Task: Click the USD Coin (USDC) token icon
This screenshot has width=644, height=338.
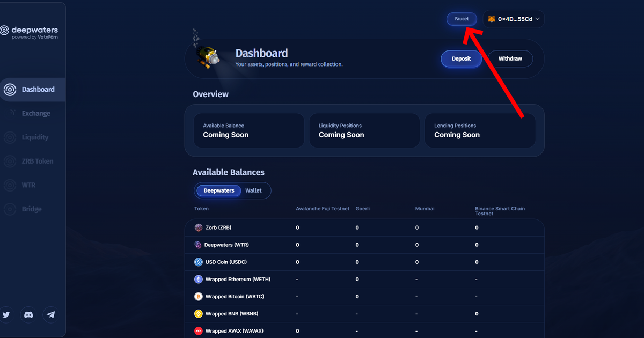Action: (199, 262)
